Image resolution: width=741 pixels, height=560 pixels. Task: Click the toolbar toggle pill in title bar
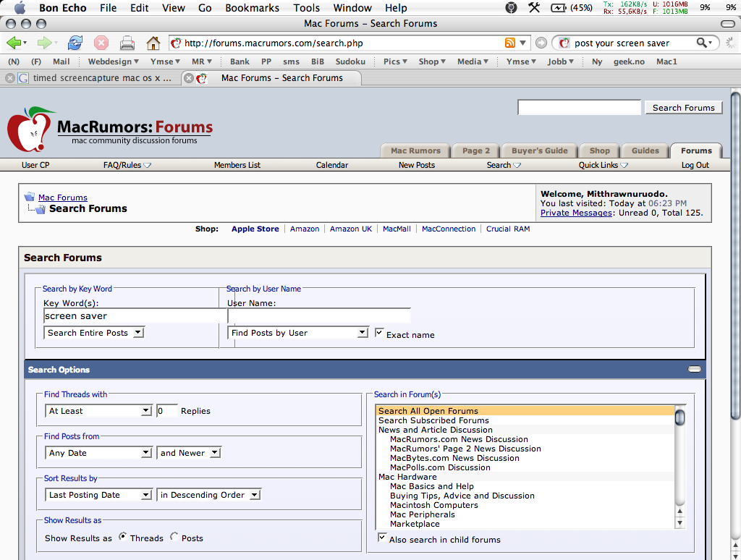728,24
